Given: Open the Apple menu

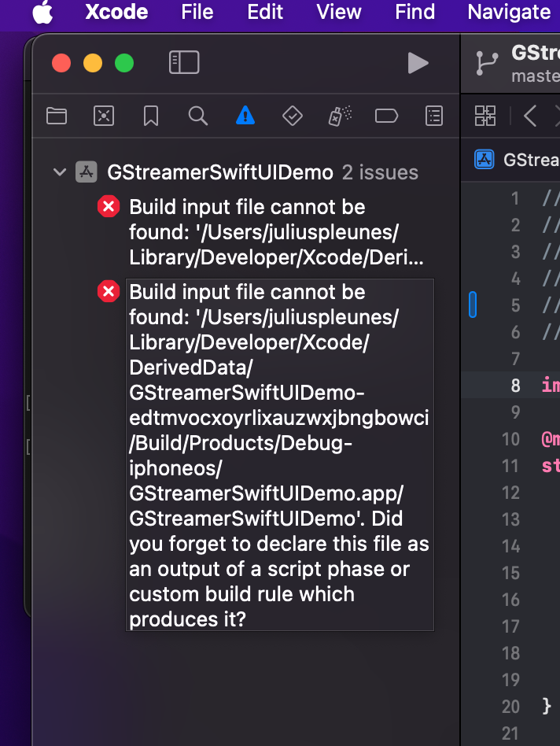Looking at the screenshot, I should pos(42,12).
